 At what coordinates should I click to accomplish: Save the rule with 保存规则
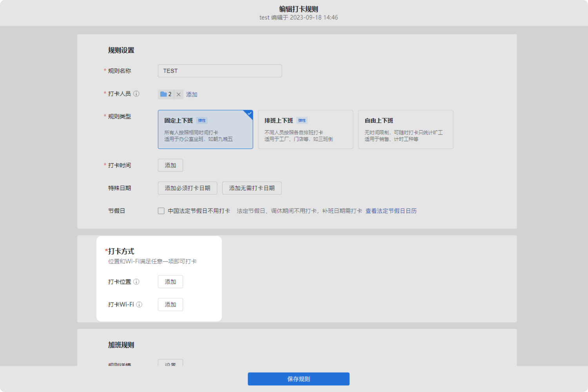pyautogui.click(x=298, y=379)
